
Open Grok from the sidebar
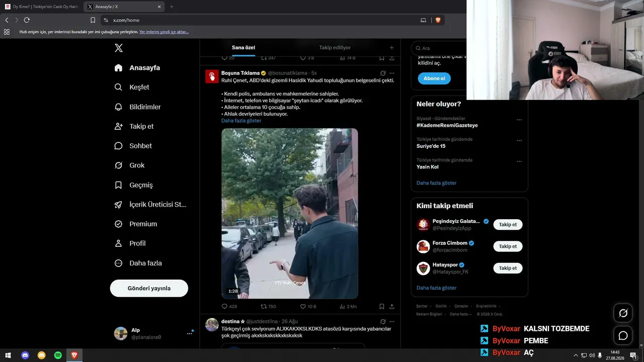coord(129,165)
